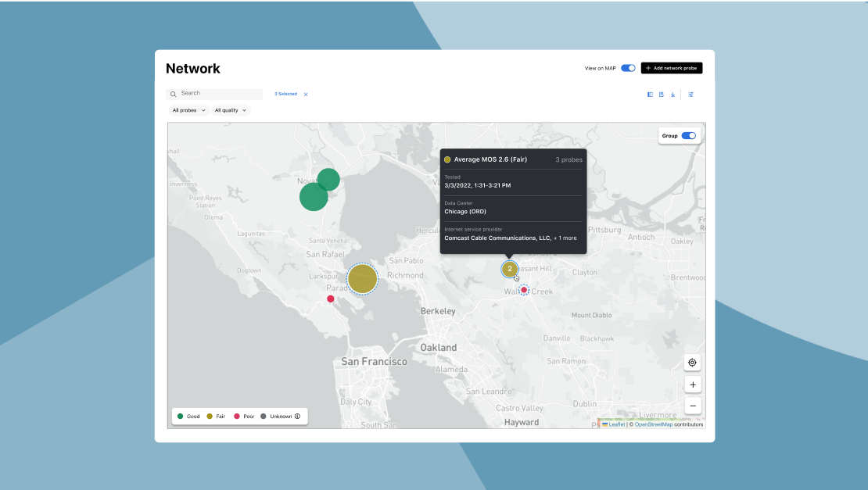The height and width of the screenshot is (490, 868).
Task: Clear the 3 Selected filter with X
Action: (306, 95)
